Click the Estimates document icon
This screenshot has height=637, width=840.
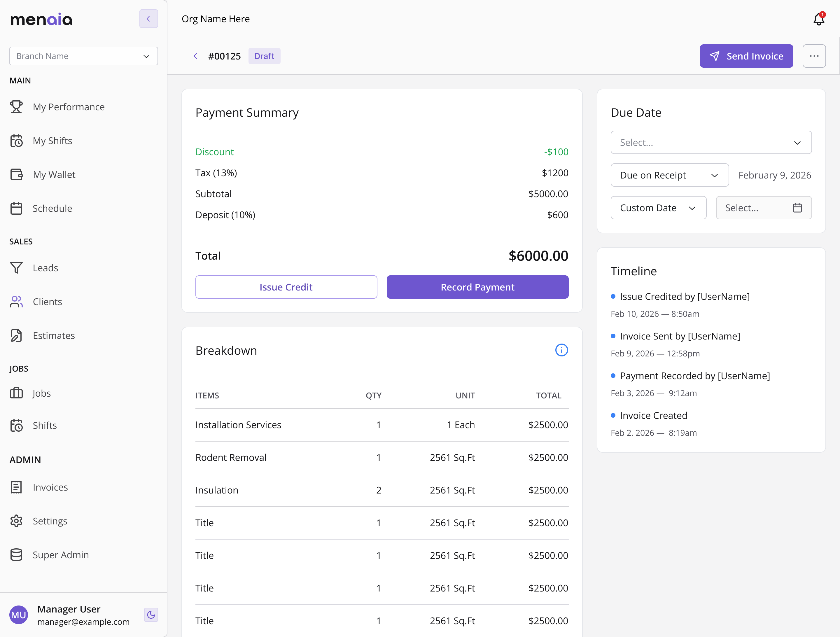16,335
